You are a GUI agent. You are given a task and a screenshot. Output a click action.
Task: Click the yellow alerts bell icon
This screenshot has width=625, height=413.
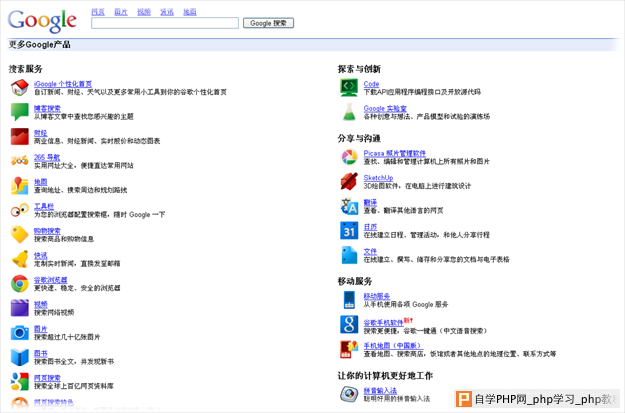pyautogui.click(x=20, y=259)
